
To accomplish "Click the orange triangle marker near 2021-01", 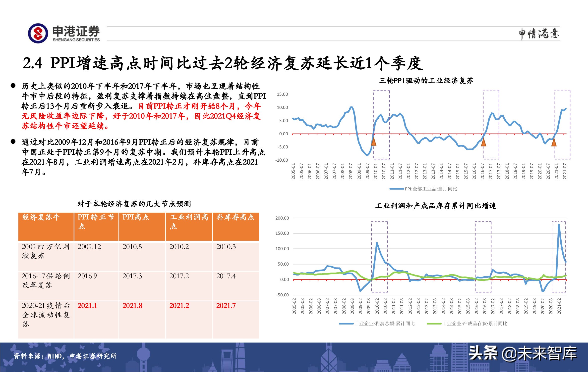I will [x=554, y=142].
